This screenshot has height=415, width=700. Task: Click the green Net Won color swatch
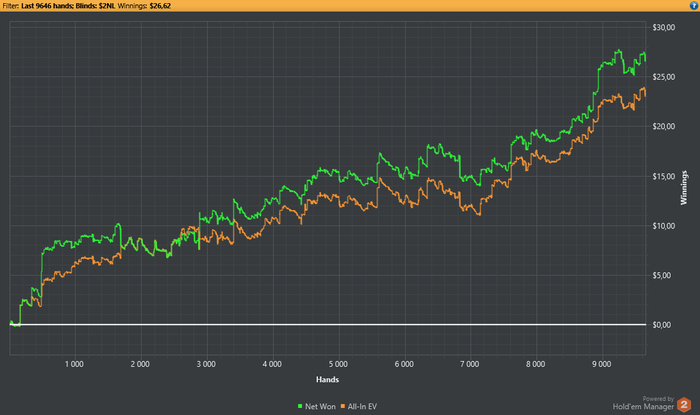pos(300,407)
